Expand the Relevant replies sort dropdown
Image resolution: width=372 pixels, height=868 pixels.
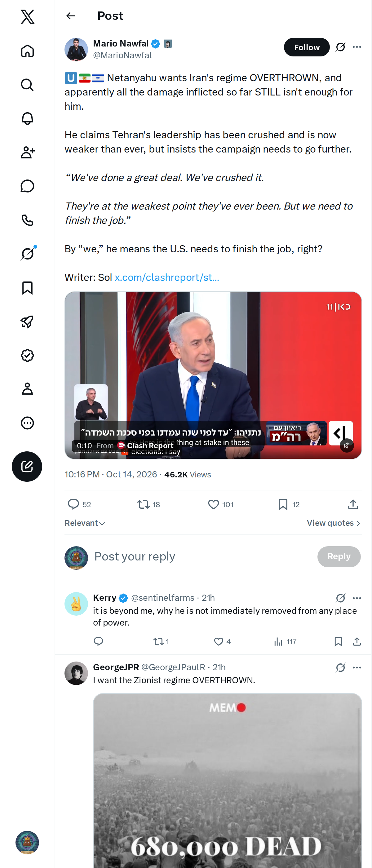click(x=85, y=523)
